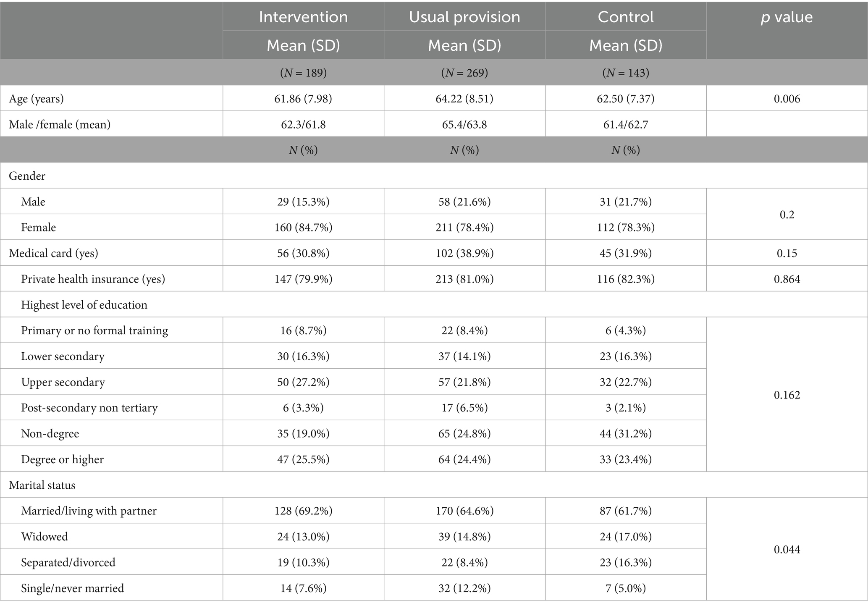Select the Primary or no formal training row

point(94,330)
